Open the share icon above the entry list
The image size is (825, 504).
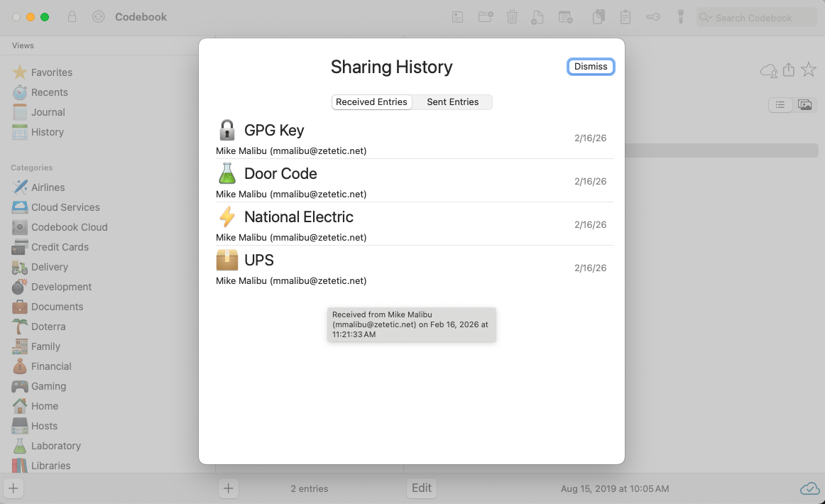point(789,70)
